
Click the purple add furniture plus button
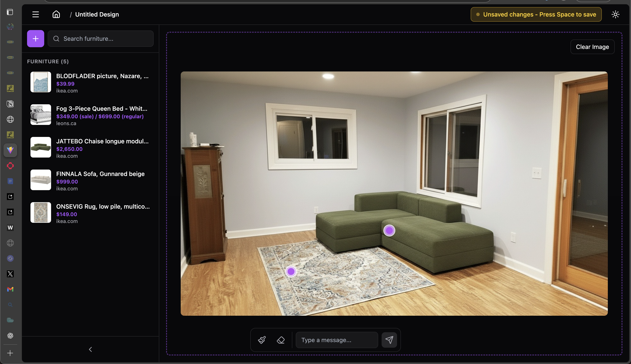[35, 38]
